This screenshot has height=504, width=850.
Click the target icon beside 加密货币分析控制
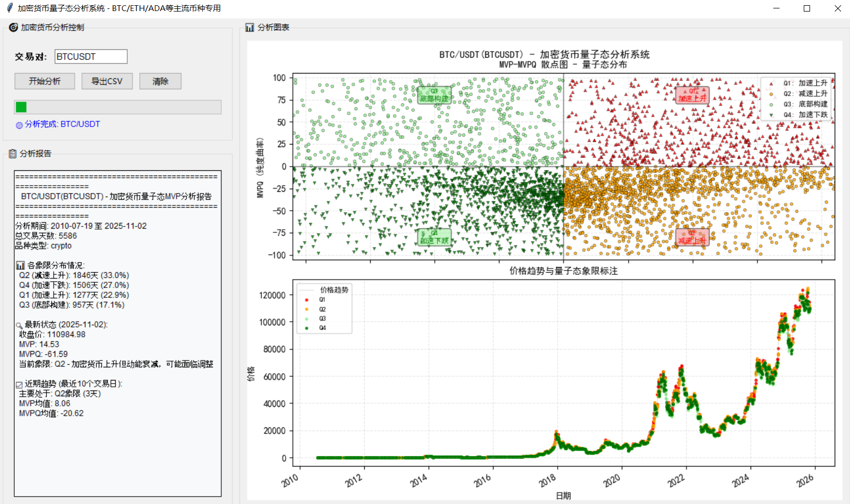(x=13, y=27)
